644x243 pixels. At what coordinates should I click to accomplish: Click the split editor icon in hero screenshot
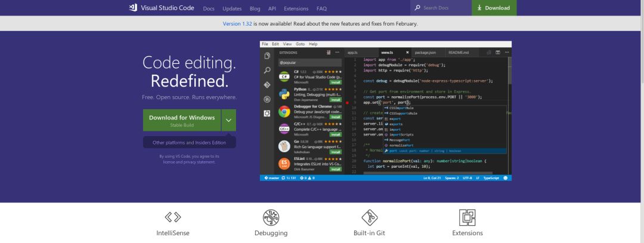(x=498, y=53)
